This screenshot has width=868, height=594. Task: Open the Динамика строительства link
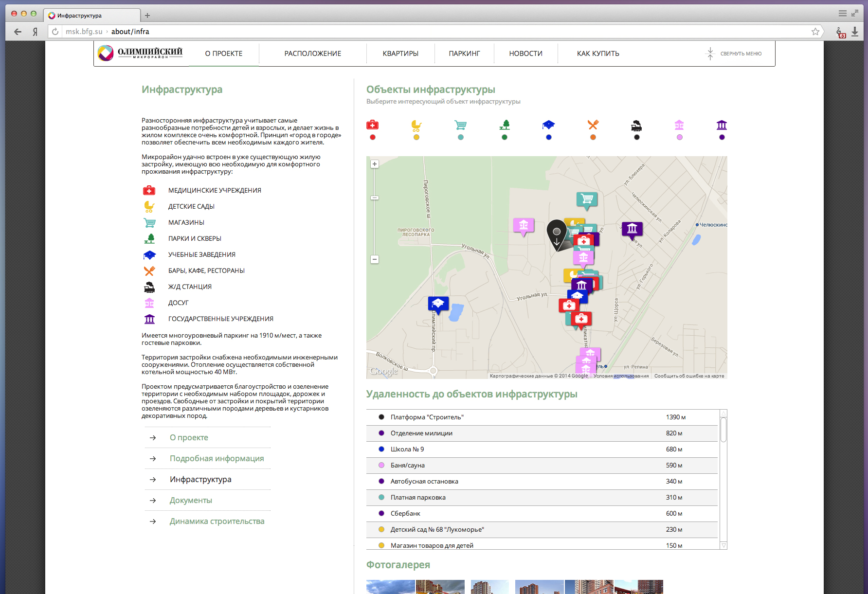pyautogui.click(x=217, y=521)
